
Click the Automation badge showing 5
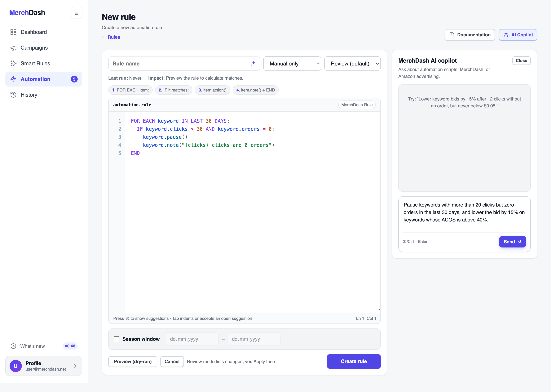click(74, 79)
